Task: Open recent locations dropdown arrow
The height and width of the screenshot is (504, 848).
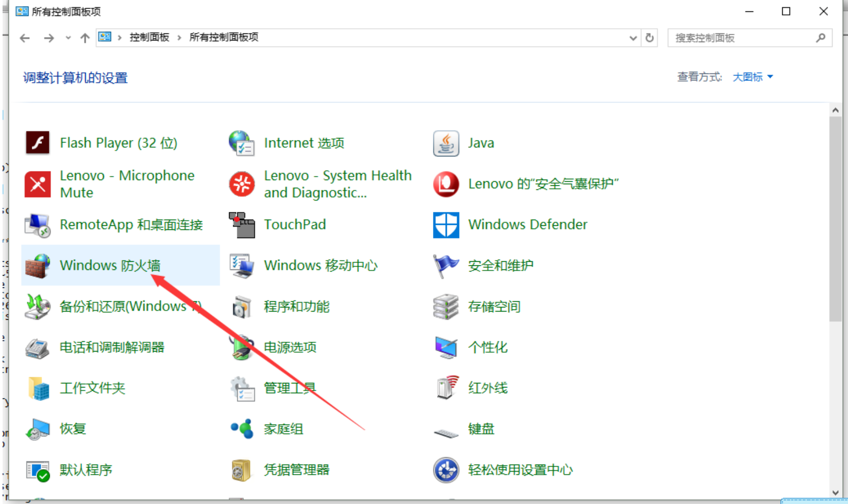Action: tap(68, 37)
